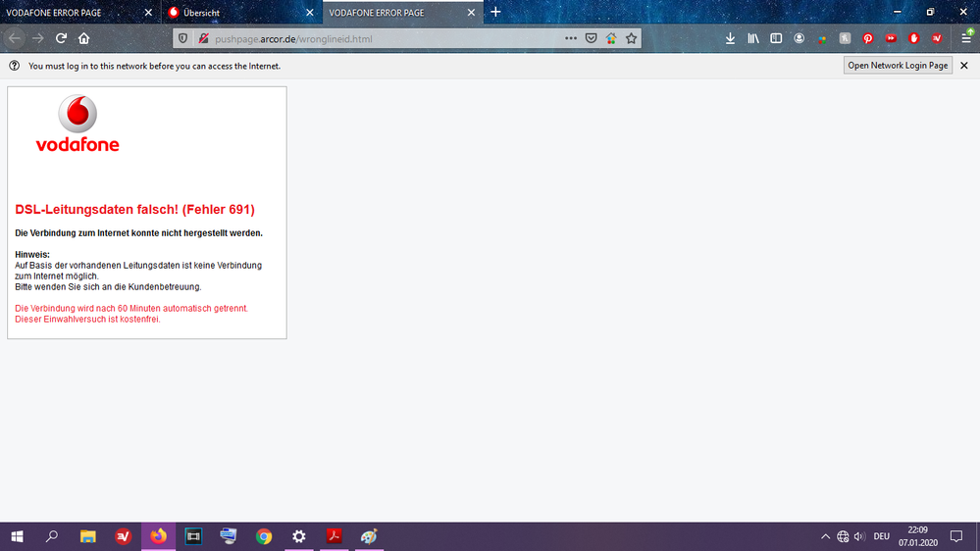
Task: Open ExpressVPN from the taskbar
Action: pyautogui.click(x=124, y=536)
